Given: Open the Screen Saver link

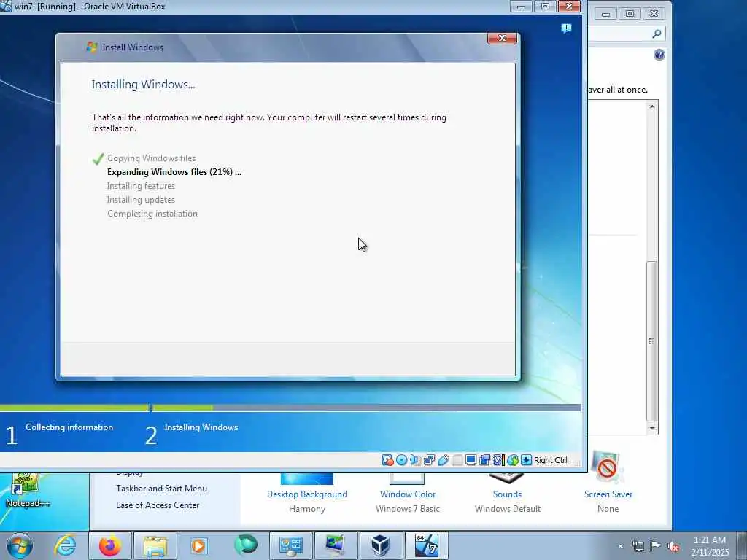Looking at the screenshot, I should pyautogui.click(x=608, y=494).
